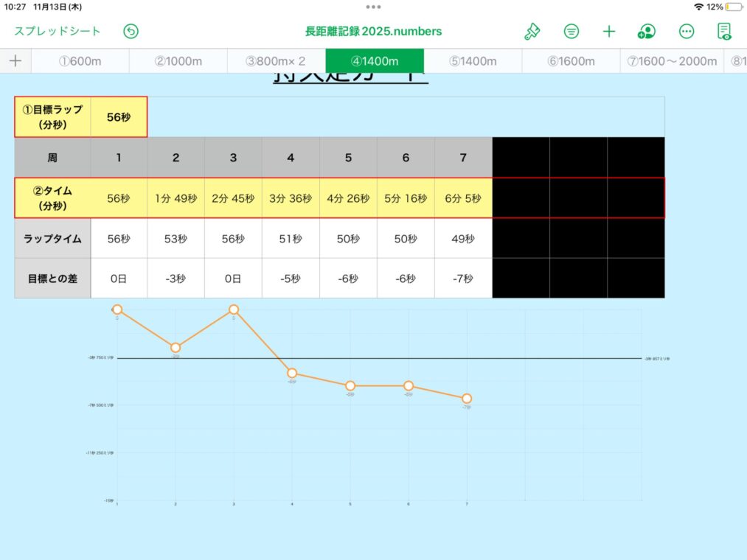Tap the battery indicator in status bar
Viewport: 747px width, 560px height.
click(734, 7)
